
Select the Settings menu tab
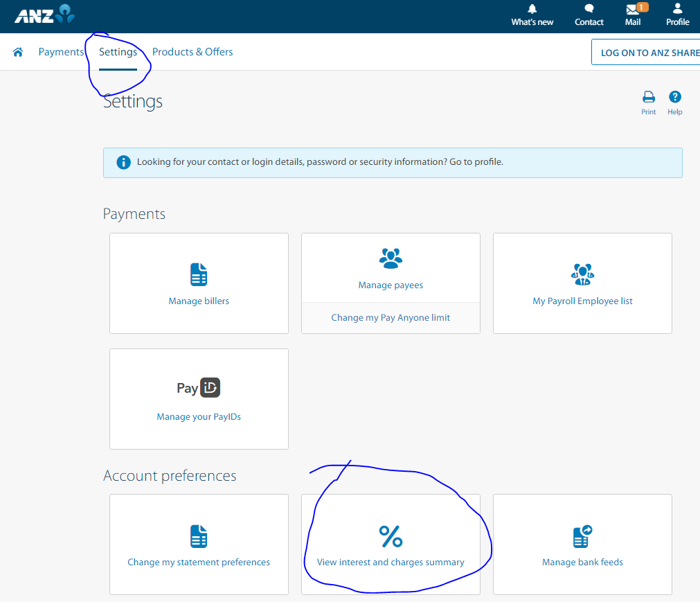coord(118,52)
